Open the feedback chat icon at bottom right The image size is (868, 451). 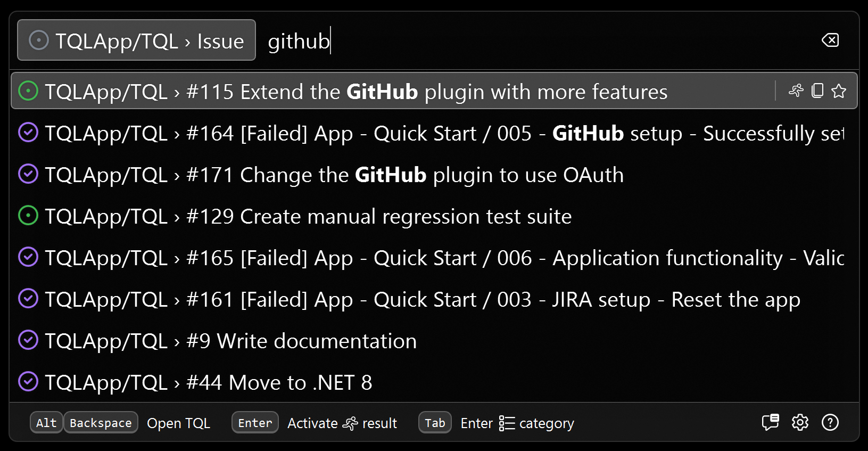pyautogui.click(x=770, y=423)
